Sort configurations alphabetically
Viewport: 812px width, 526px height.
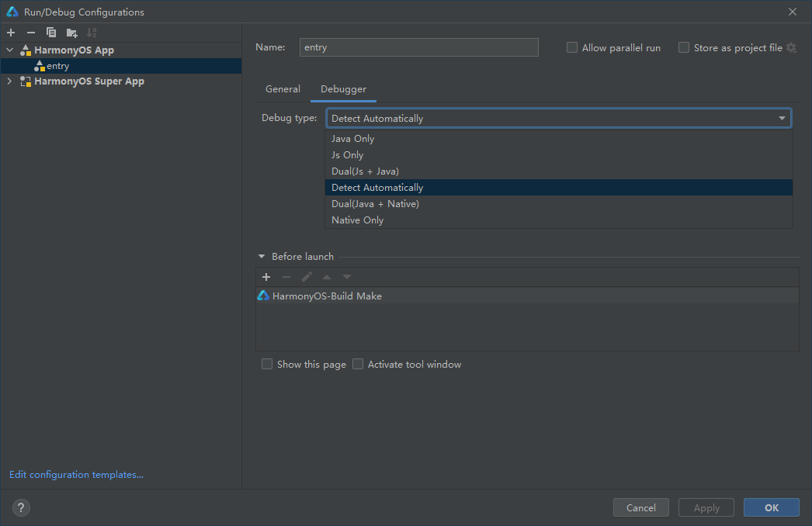(x=92, y=33)
